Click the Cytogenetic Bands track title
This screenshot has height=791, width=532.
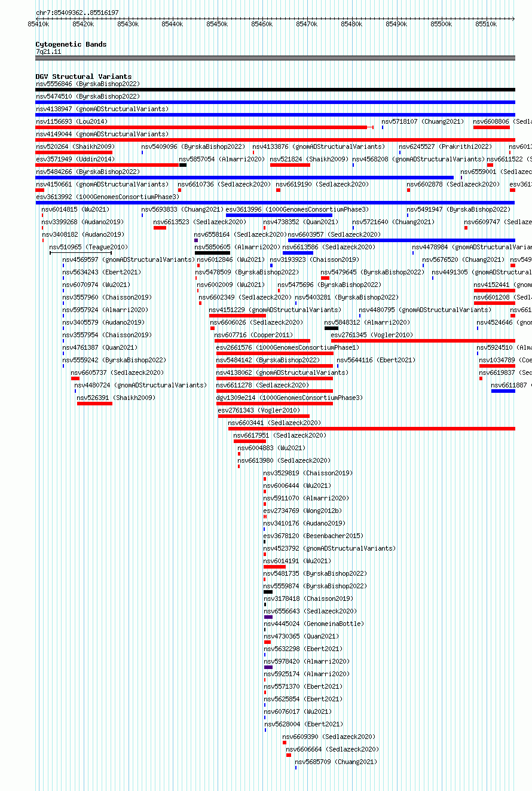(71, 44)
